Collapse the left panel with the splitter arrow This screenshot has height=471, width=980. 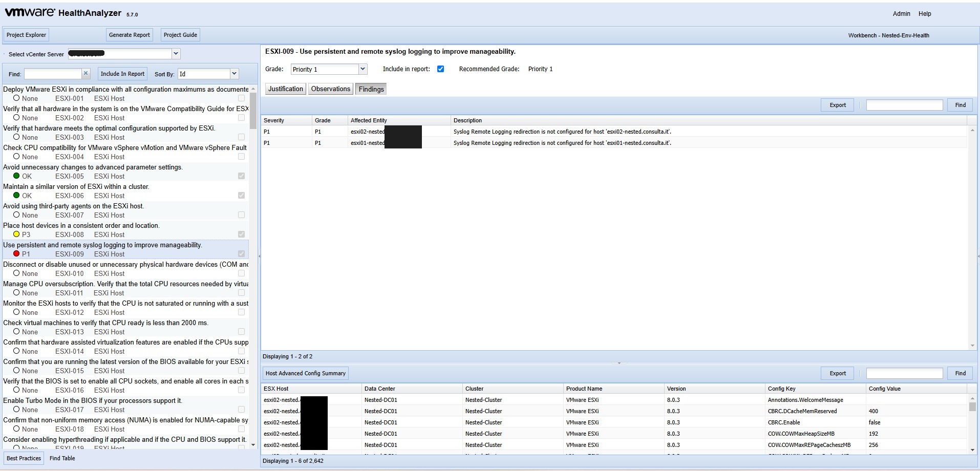click(259, 256)
